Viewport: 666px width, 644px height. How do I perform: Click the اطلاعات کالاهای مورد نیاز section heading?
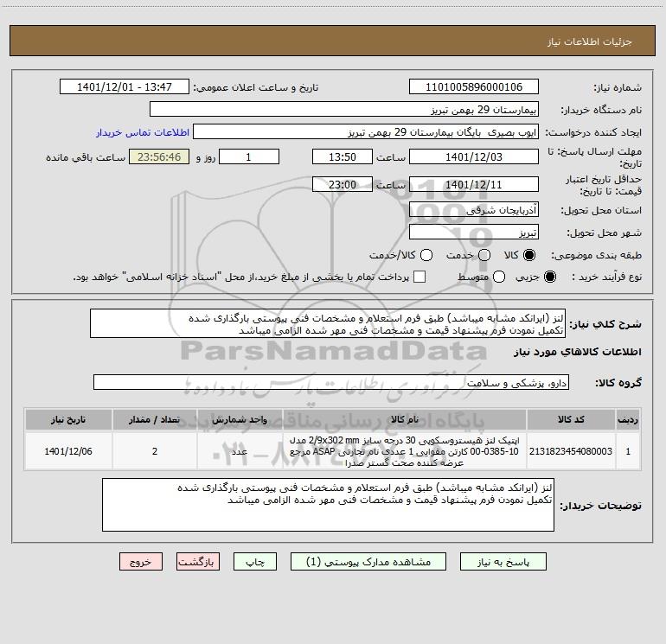coord(578,352)
